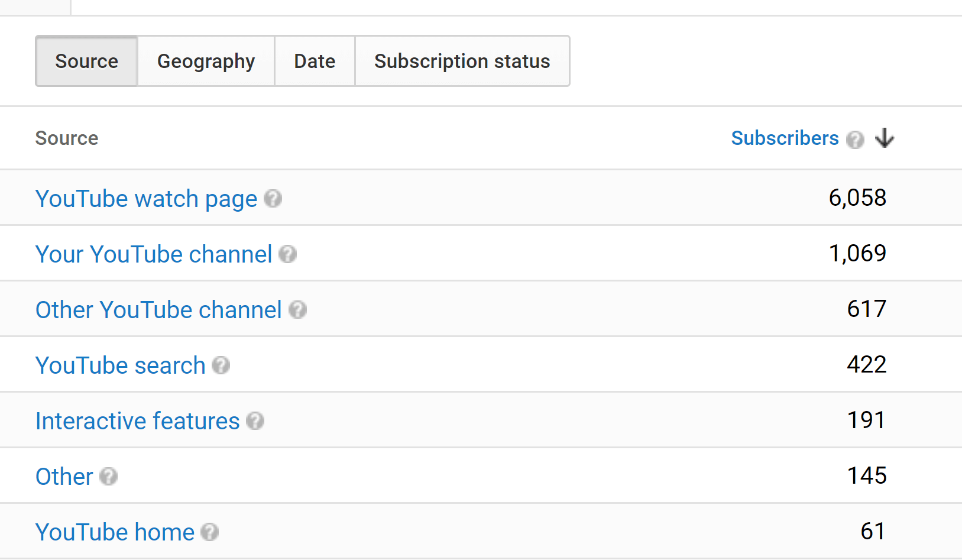The width and height of the screenshot is (962, 560).
Task: Select the Source tab
Action: point(87,61)
